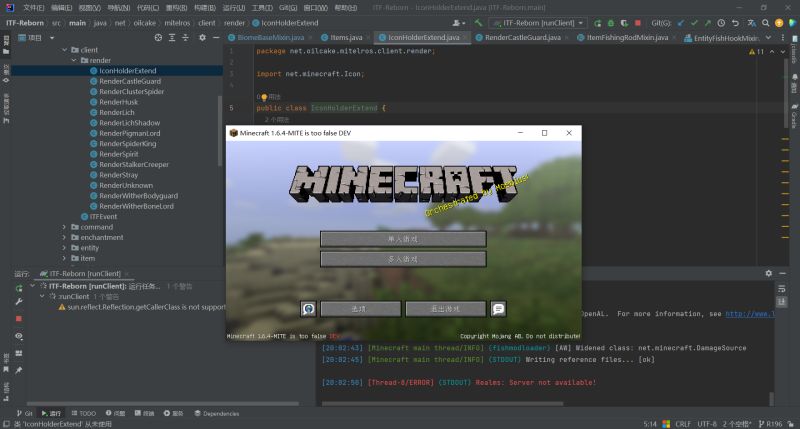
Task: Open the Git(G) menu in the menu bar
Action: (288, 8)
